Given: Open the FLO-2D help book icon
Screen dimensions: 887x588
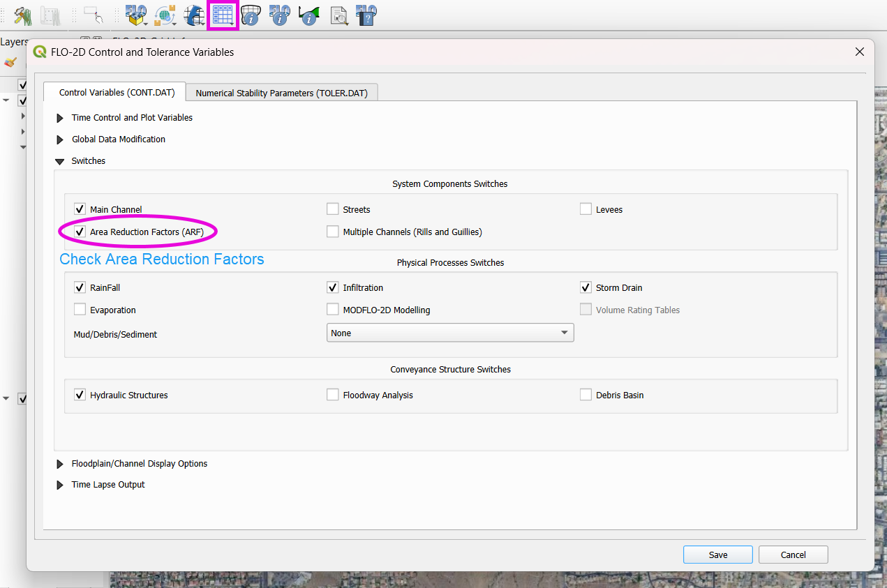Looking at the screenshot, I should click(366, 15).
